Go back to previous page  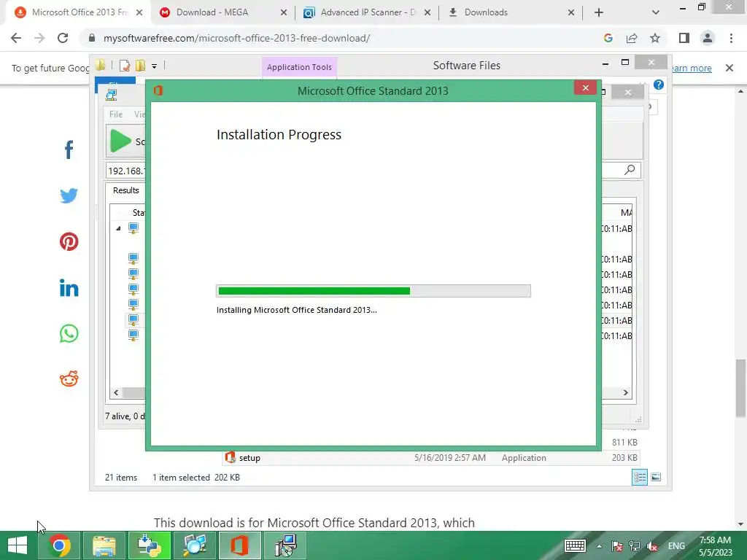(x=16, y=38)
